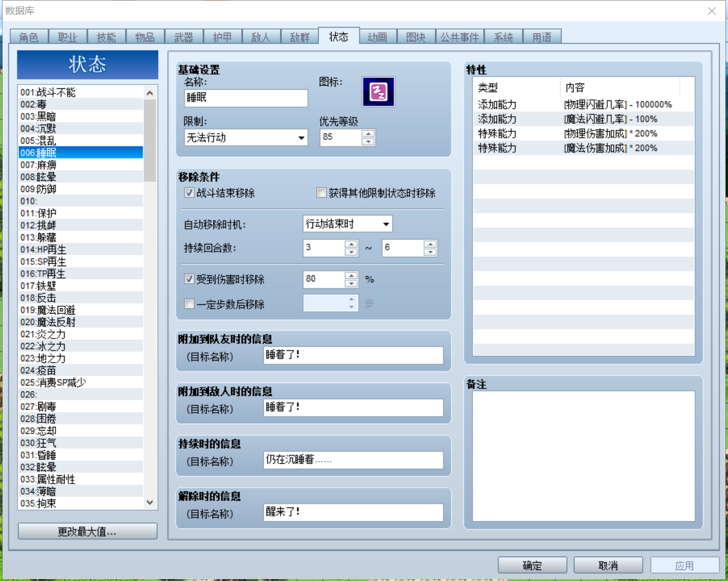Screen dimensions: 728x581
Task: Focus 附加到敌人时的信息 text field
Action: [x=353, y=408]
